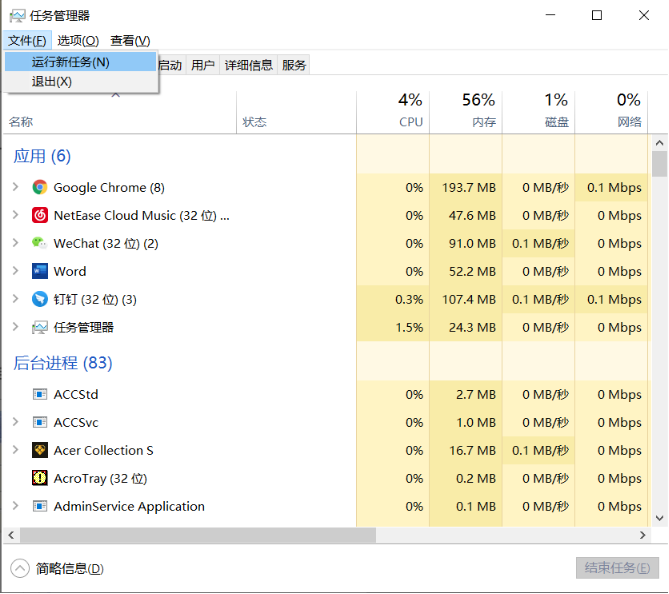Click the vertical scrollbar down arrow
Viewport: 669px width, 594px height.
click(x=659, y=518)
